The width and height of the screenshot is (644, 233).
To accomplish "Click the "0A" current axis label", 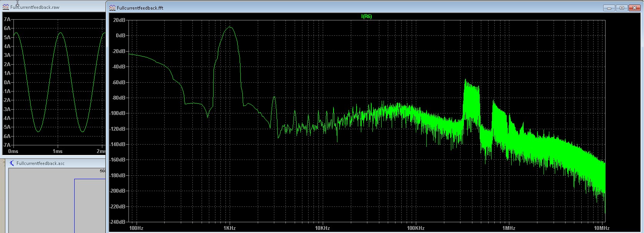I will pyautogui.click(x=7, y=82).
